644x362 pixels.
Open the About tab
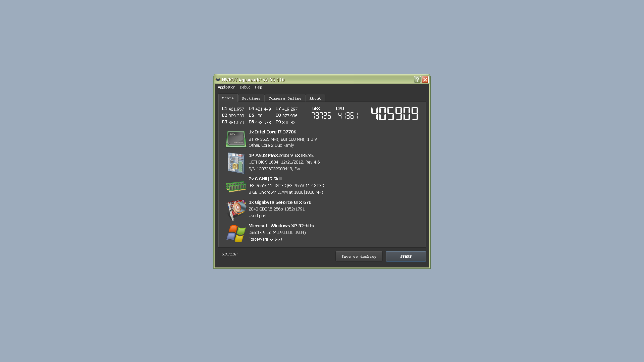(x=315, y=98)
